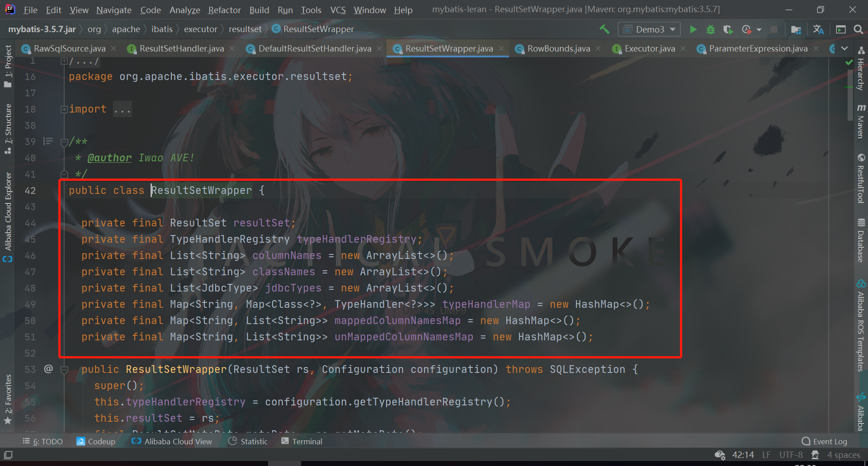
Task: Switch to RawSqlSource.java tab
Action: click(69, 48)
